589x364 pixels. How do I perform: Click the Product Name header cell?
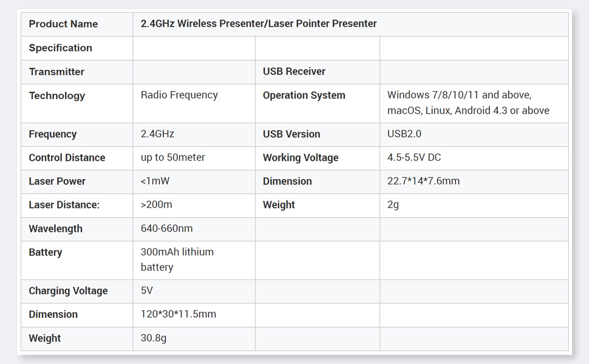coord(63,24)
